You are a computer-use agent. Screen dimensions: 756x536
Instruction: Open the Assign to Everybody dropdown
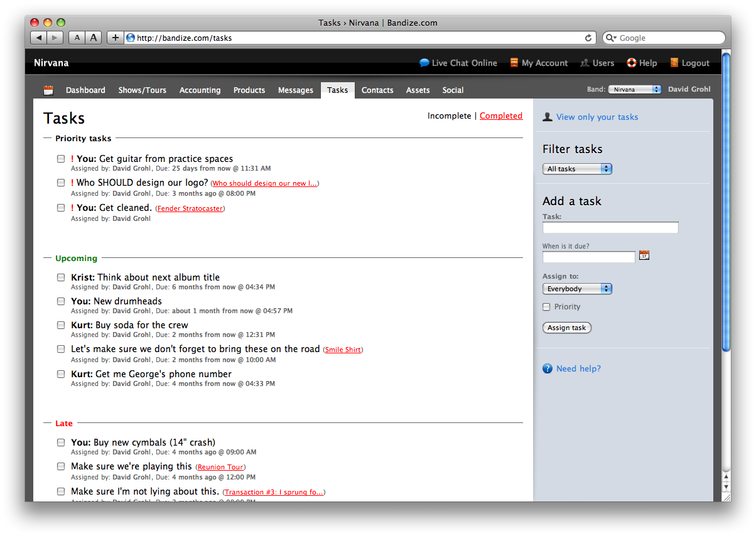point(577,289)
